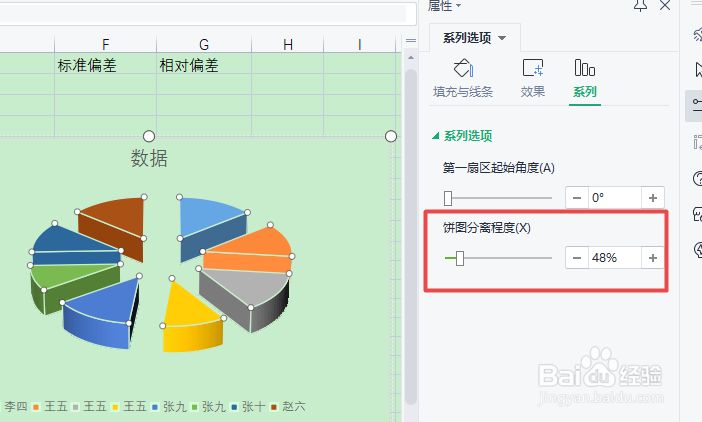Decrease pie explosion with minus button
702x422 pixels.
tap(577, 258)
